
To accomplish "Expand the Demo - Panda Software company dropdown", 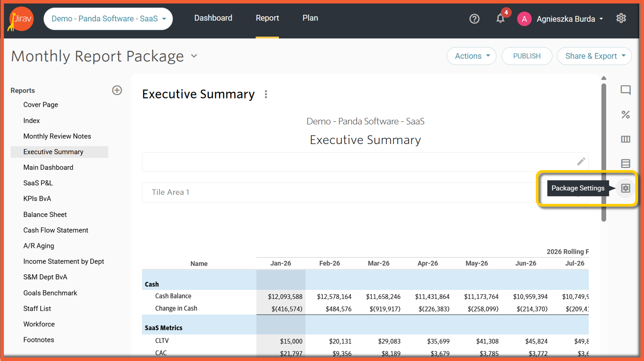I will pyautogui.click(x=108, y=19).
